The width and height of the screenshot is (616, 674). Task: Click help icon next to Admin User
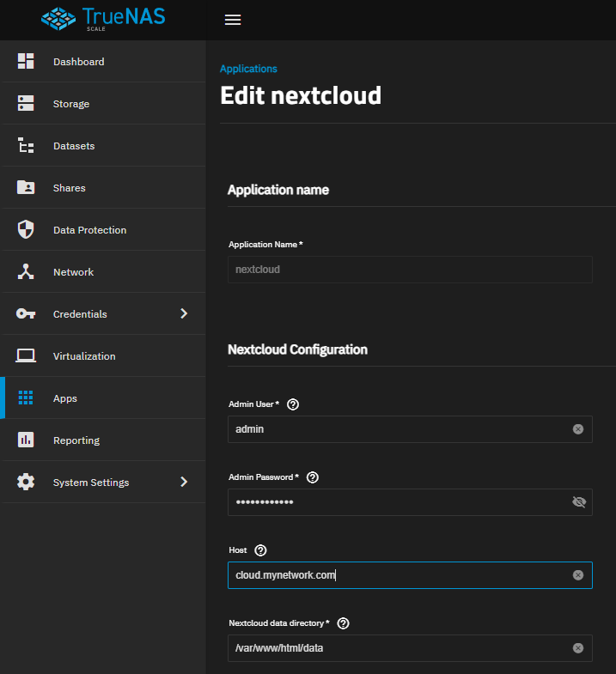(x=293, y=404)
